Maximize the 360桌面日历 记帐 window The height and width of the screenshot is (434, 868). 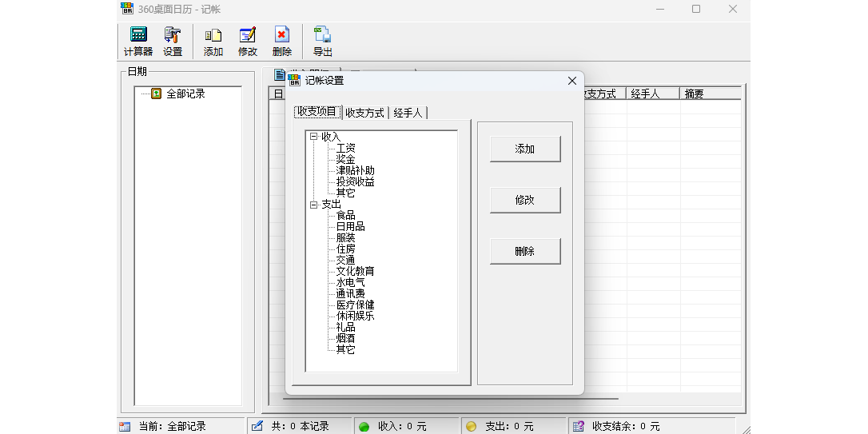(x=696, y=9)
